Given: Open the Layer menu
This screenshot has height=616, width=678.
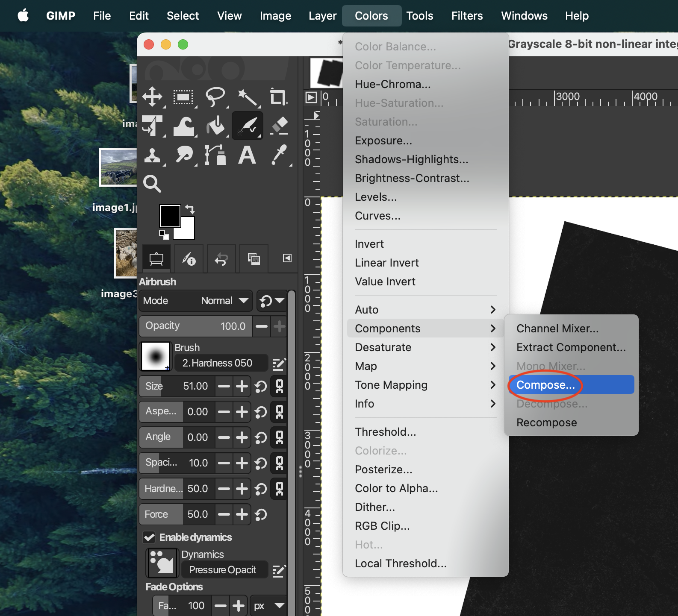Looking at the screenshot, I should pos(323,16).
